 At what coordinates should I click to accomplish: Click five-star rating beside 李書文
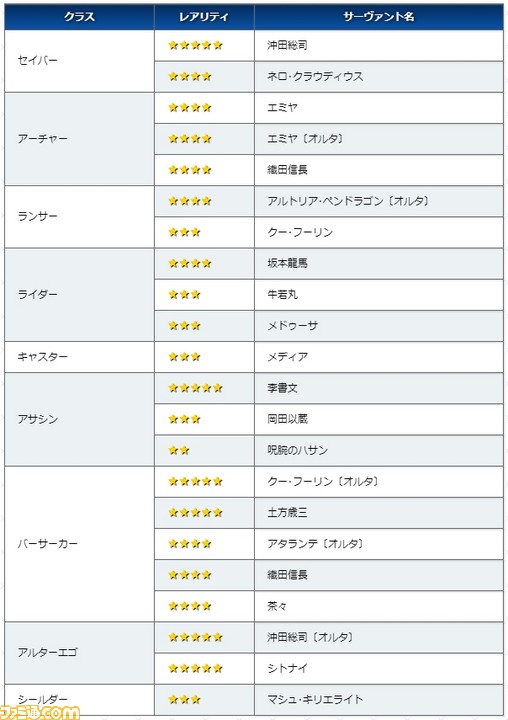(195, 388)
